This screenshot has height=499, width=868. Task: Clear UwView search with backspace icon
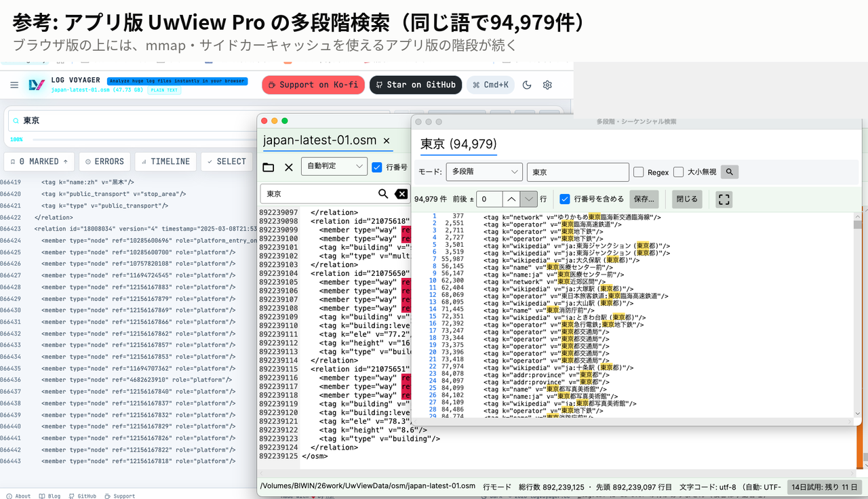pyautogui.click(x=401, y=194)
